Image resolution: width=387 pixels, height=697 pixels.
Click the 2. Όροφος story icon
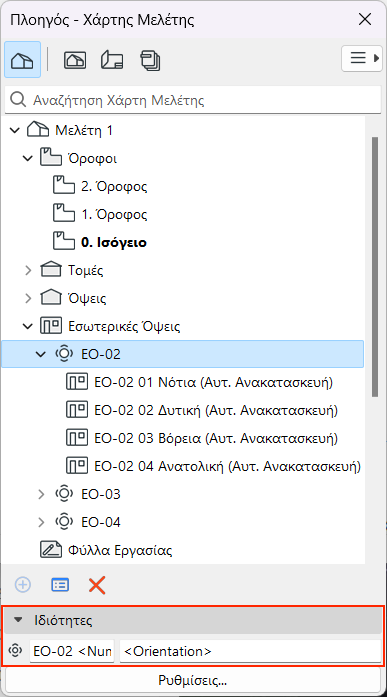coord(64,186)
